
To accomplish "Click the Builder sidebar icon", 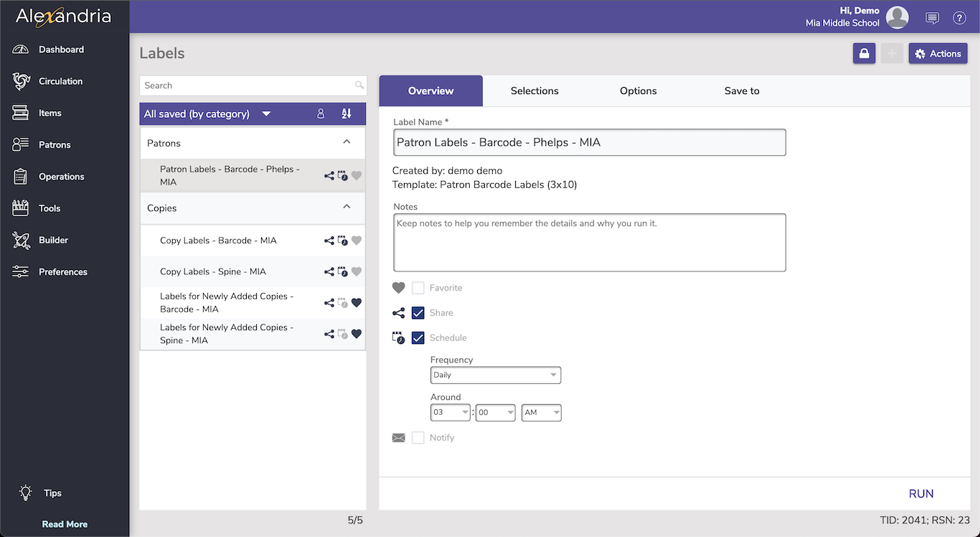I will click(21, 241).
